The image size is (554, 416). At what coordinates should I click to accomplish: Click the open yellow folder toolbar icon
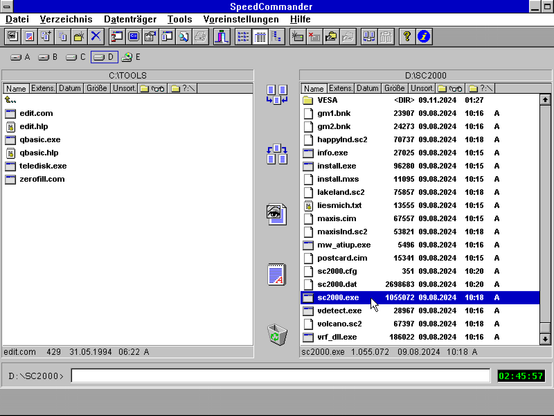[x=331, y=36]
